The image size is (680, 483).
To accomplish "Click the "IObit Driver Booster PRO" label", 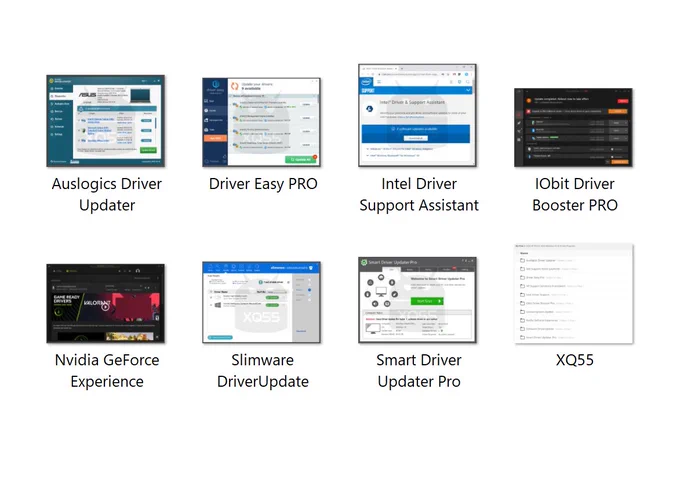I will 575,194.
